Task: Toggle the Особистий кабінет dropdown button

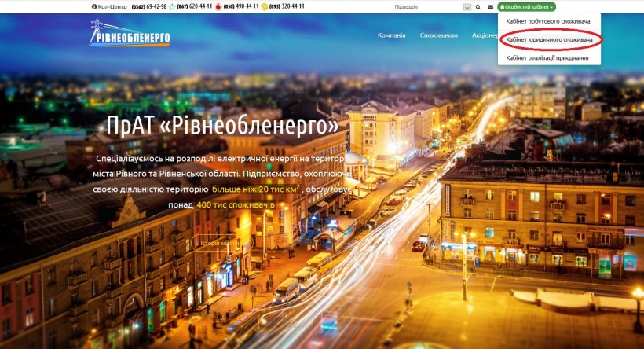Action: coord(526,7)
